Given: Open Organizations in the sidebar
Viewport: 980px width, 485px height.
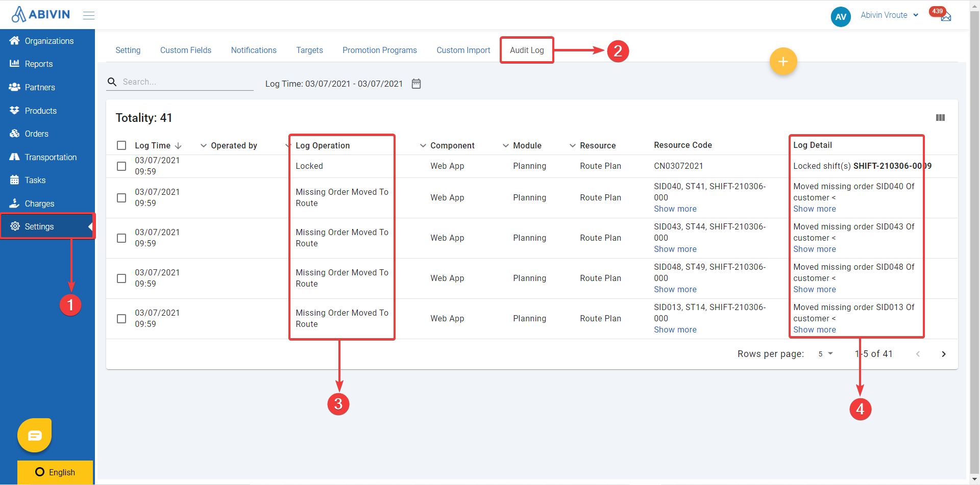Looking at the screenshot, I should click(47, 41).
